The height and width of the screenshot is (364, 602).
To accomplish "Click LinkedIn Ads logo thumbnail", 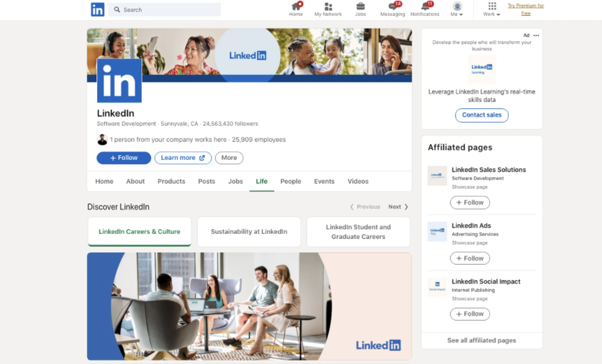I will [437, 232].
